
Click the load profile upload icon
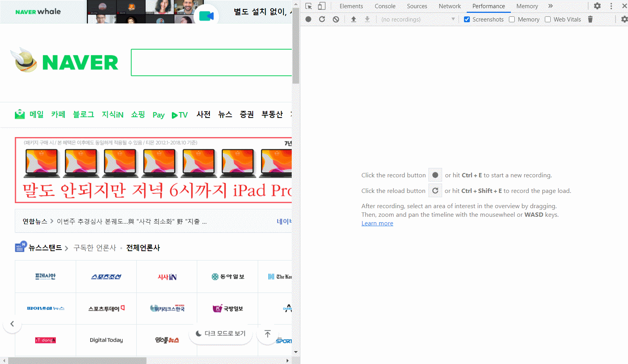[353, 19]
